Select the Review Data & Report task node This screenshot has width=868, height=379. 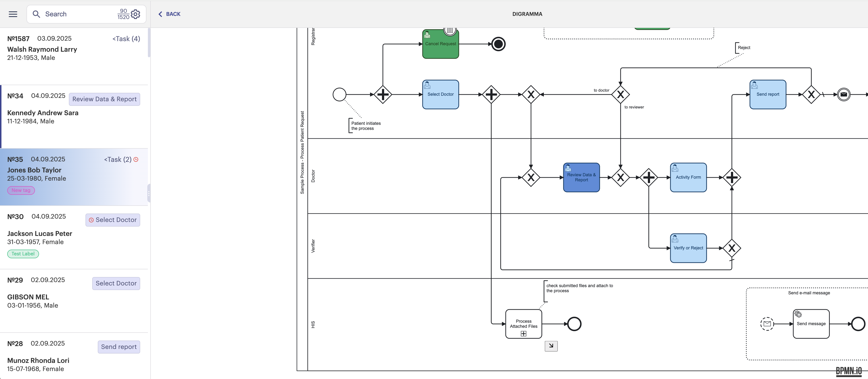click(581, 177)
